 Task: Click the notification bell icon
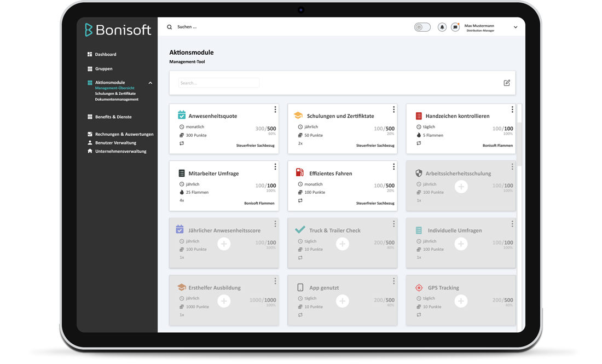tap(442, 27)
